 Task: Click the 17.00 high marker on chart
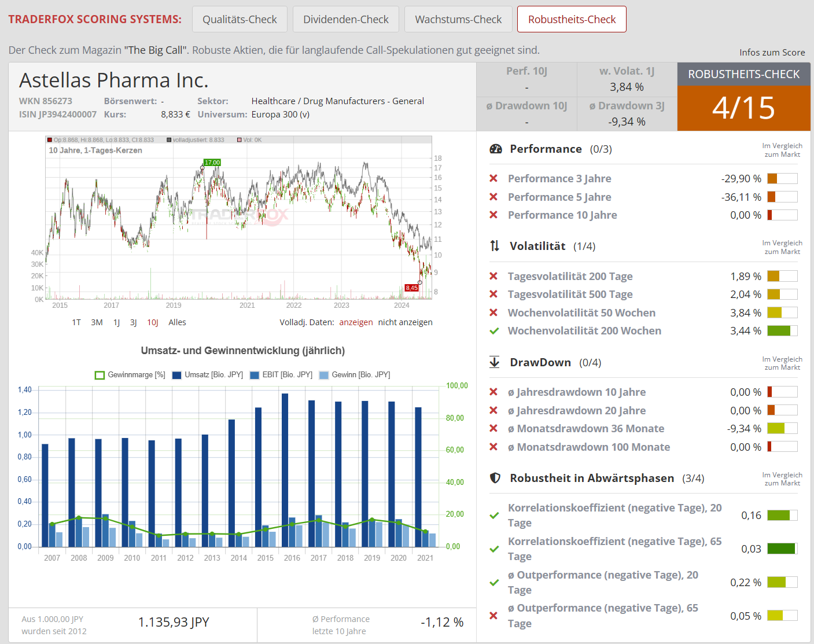[x=212, y=163]
